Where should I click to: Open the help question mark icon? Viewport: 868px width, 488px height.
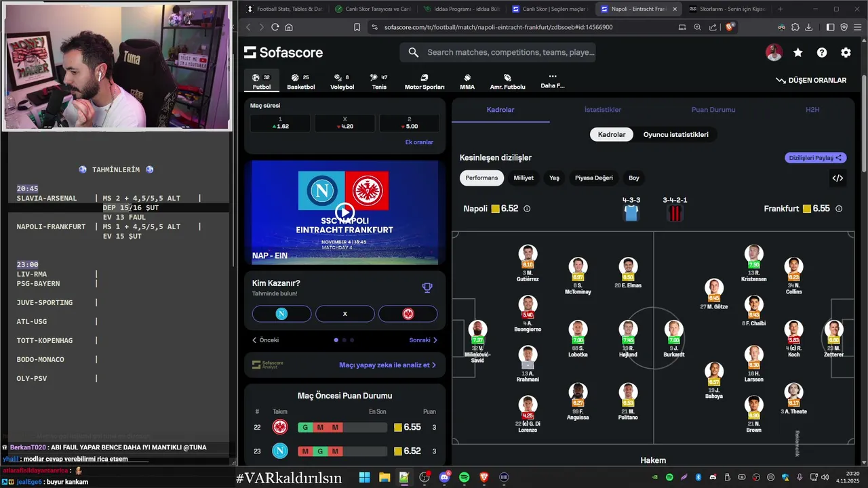(822, 52)
